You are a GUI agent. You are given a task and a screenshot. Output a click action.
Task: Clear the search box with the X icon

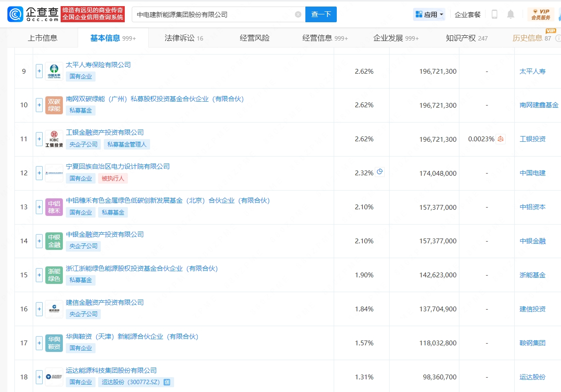pyautogui.click(x=298, y=14)
